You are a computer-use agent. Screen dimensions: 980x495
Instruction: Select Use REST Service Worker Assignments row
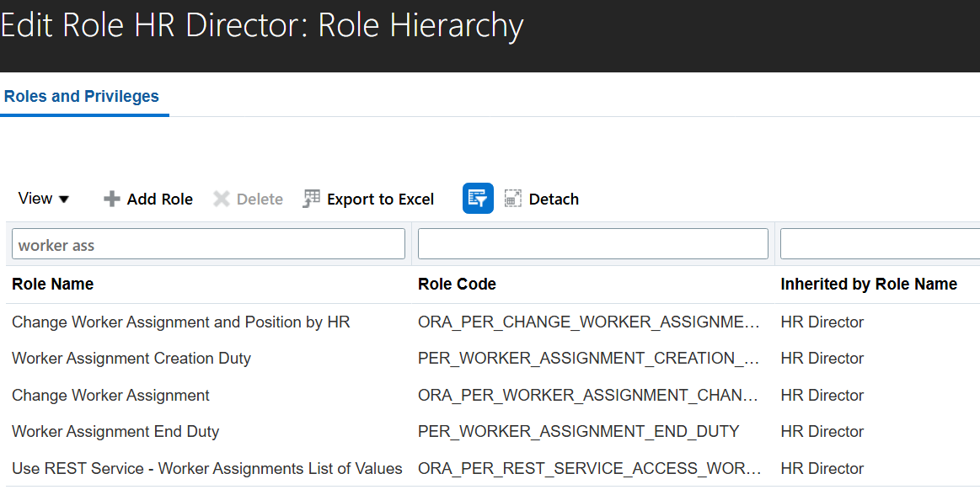[x=206, y=468]
